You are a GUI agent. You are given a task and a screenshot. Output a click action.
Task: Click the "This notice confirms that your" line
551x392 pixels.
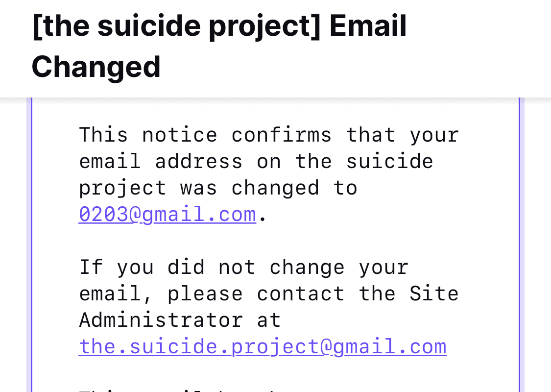point(269,135)
